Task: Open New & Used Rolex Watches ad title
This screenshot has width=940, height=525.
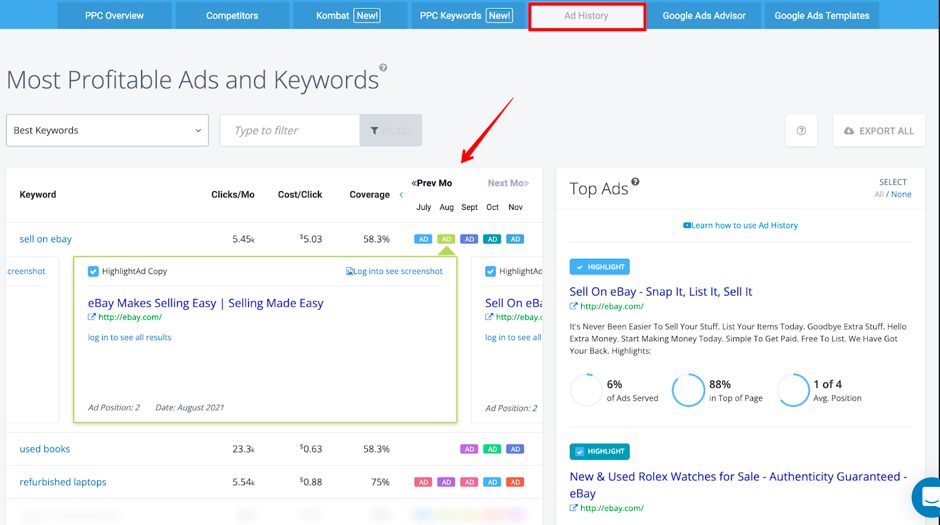Action: [x=738, y=485]
